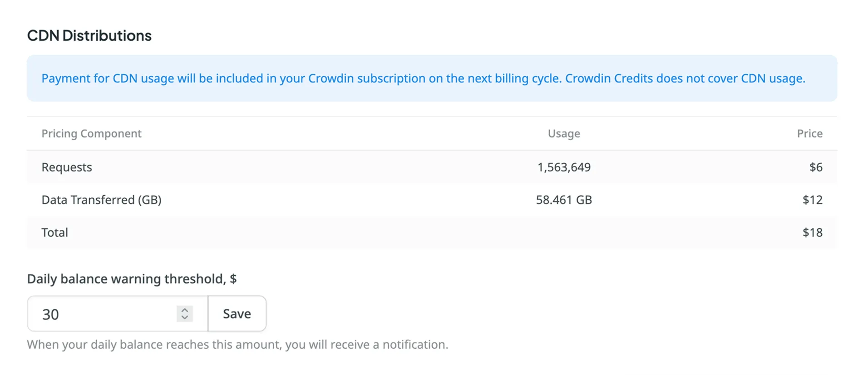
Task: Click the notification explanation text below input
Action: (237, 344)
